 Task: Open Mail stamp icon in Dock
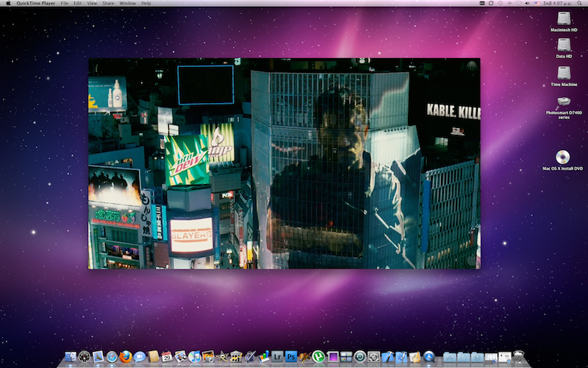98,357
